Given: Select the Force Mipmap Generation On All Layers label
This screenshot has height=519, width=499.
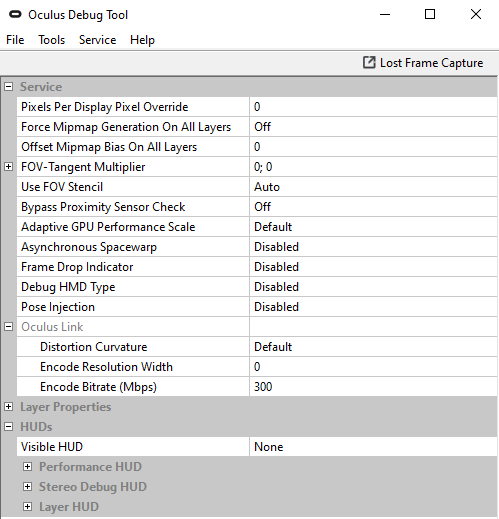Looking at the screenshot, I should pos(126,127).
